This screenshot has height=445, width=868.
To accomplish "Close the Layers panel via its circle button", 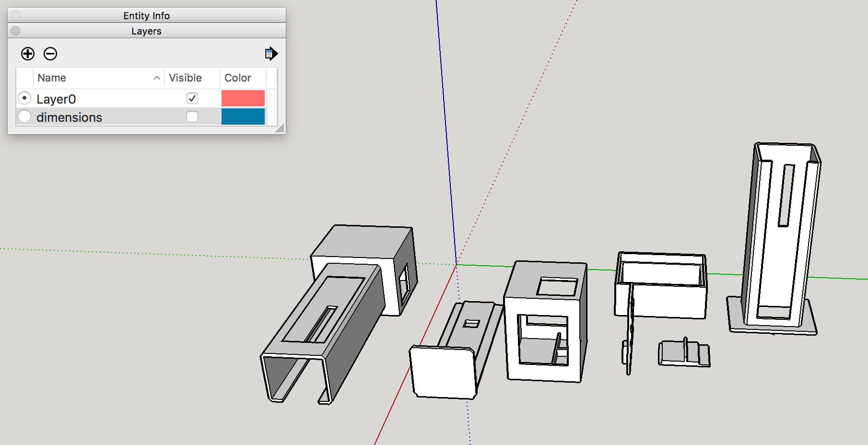I will (x=15, y=31).
